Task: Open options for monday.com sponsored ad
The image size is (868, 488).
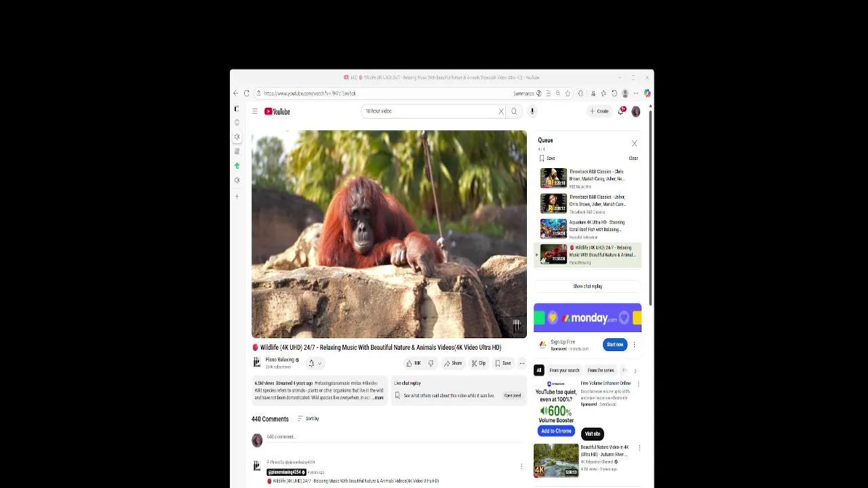Action: click(634, 344)
